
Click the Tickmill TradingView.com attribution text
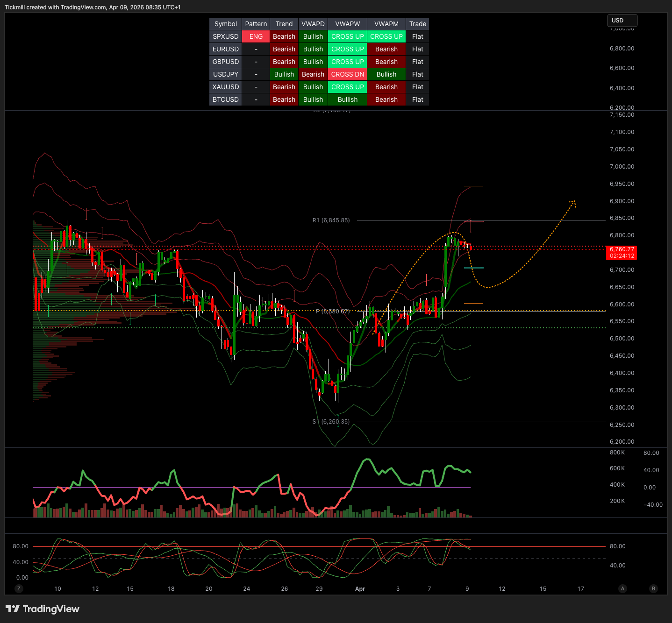pos(93,7)
